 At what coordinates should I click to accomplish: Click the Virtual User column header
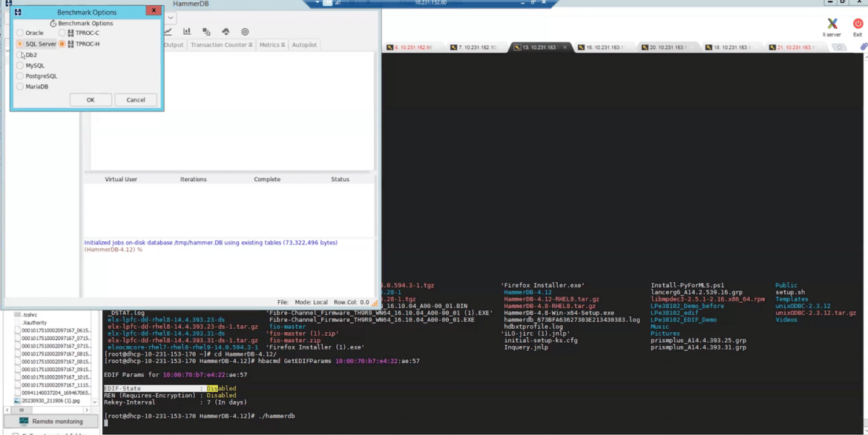pyautogui.click(x=121, y=180)
